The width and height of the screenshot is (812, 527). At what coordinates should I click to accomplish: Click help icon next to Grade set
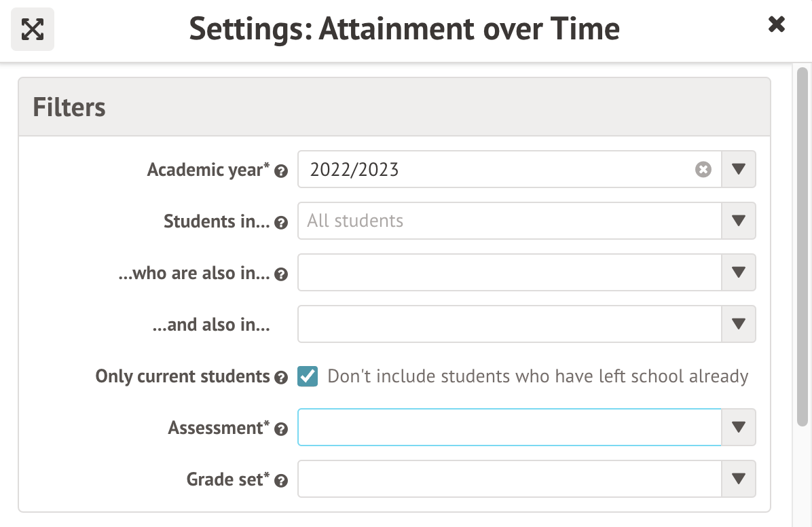281,481
